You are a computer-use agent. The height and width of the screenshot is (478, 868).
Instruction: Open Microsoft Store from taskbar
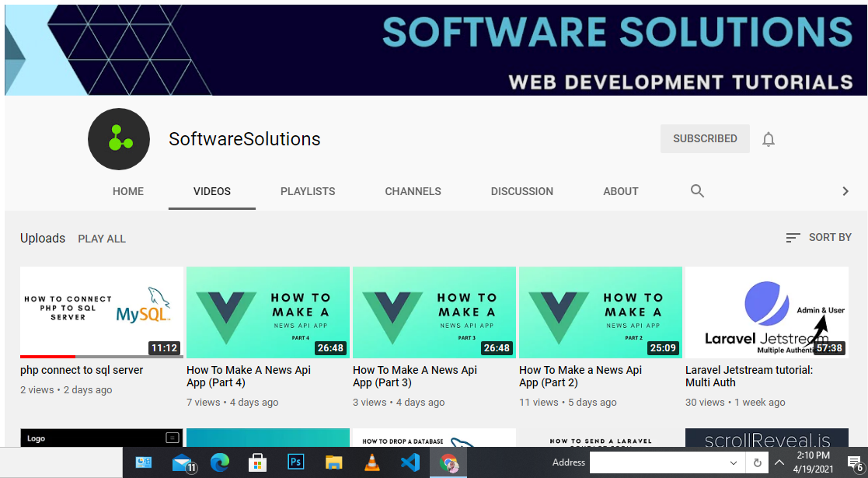[x=257, y=462]
